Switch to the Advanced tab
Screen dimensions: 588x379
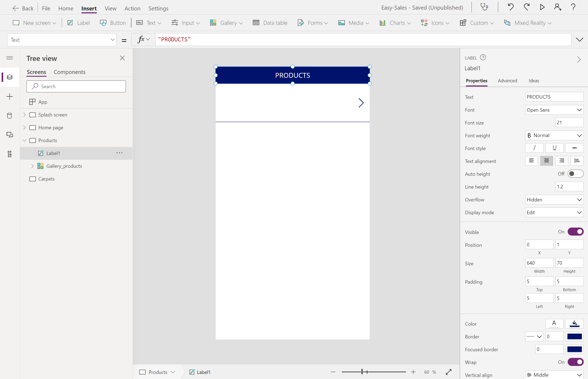pyautogui.click(x=507, y=81)
